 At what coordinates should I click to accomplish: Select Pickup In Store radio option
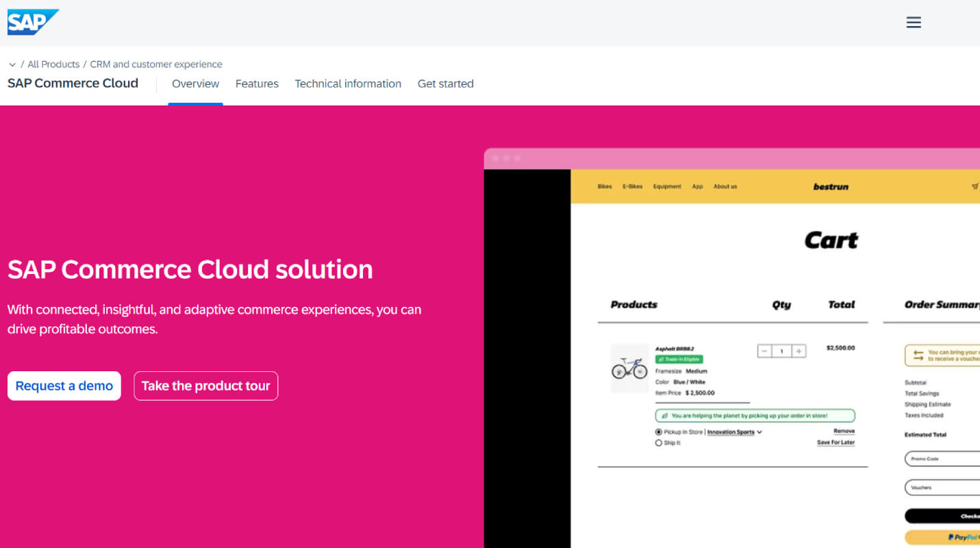click(659, 432)
